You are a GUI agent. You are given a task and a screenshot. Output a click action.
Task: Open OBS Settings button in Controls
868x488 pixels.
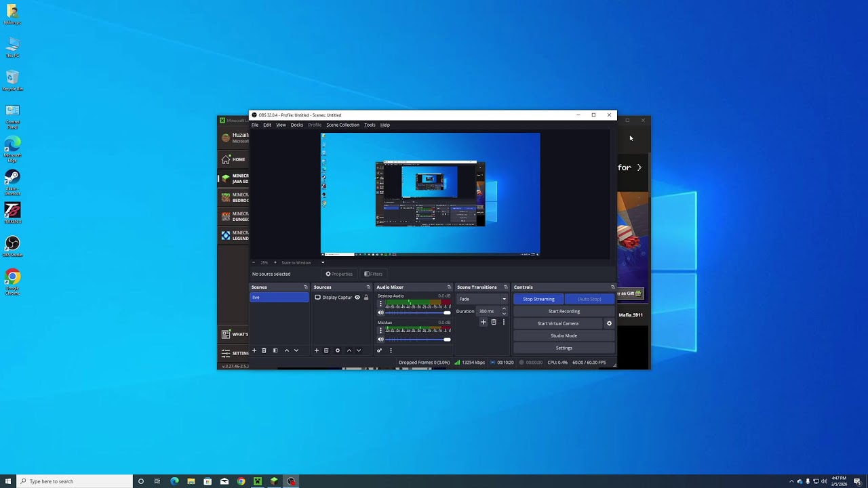point(564,348)
